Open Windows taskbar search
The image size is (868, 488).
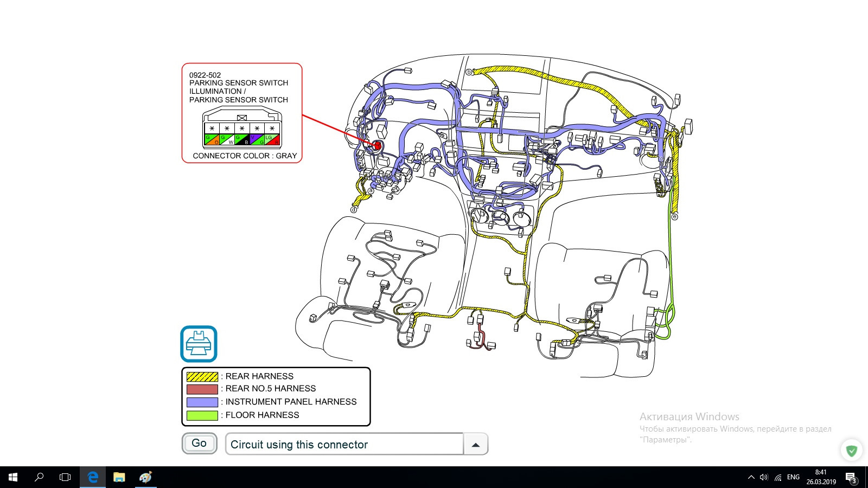39,477
